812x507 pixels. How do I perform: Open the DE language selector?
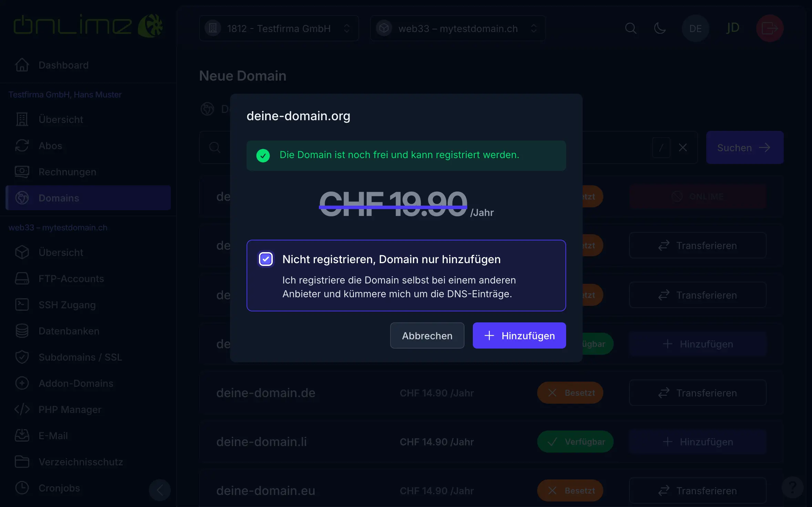click(x=695, y=28)
